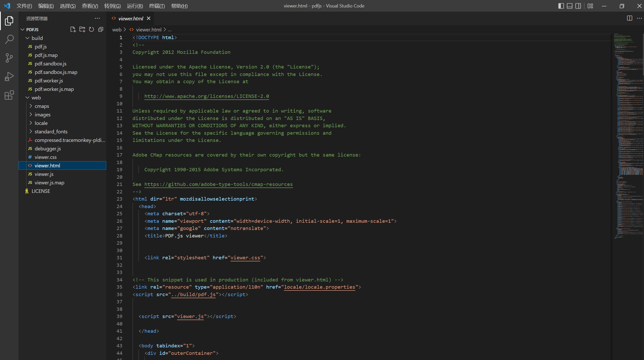Screen dimensions: 644x360
Task: Click the breadcrumb ellipsis segment
Action: click(170, 30)
